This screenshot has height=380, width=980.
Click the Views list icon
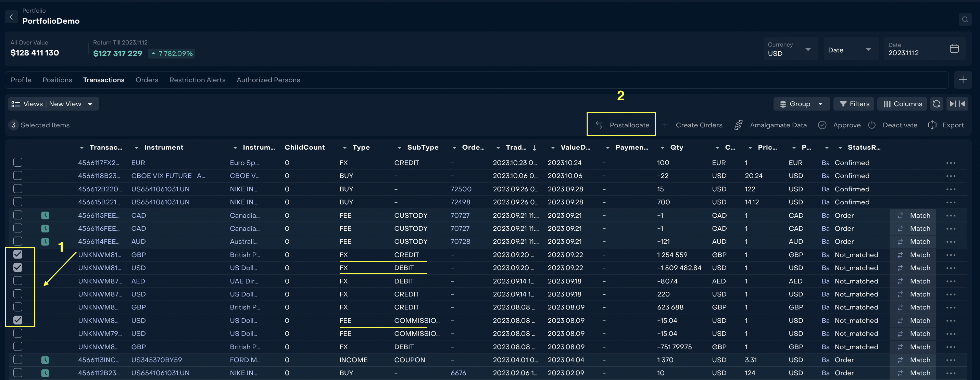(x=16, y=104)
